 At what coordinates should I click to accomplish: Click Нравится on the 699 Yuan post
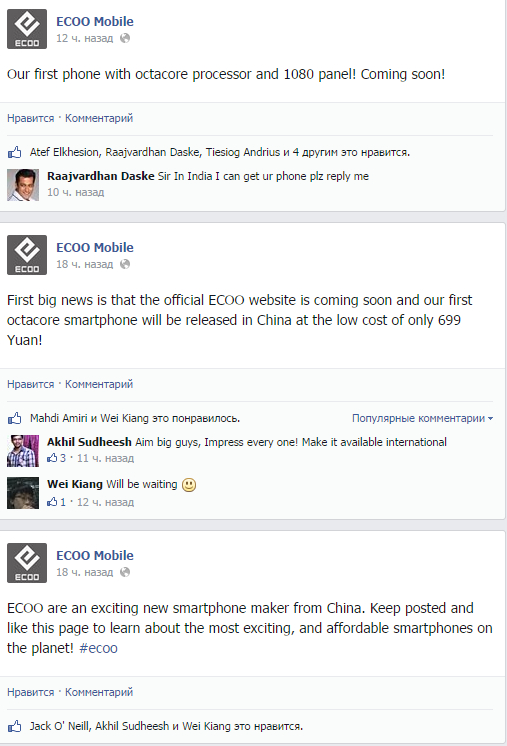tap(30, 384)
